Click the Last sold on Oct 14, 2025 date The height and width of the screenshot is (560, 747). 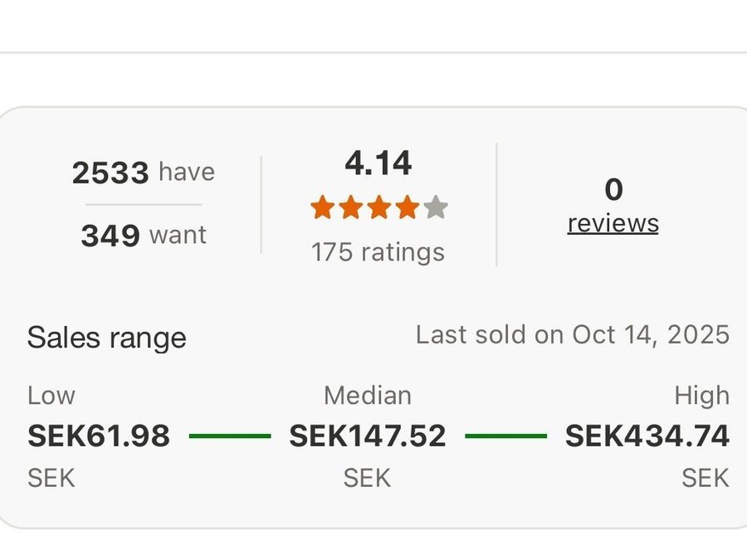click(x=572, y=334)
